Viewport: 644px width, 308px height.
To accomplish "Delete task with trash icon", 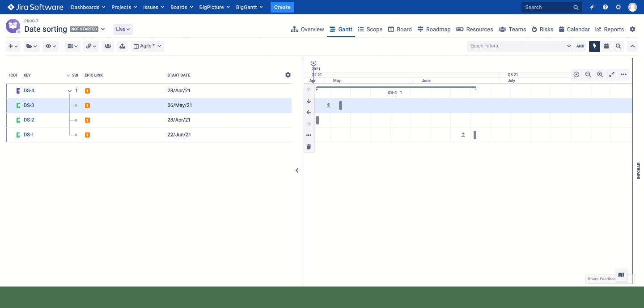I will tap(309, 147).
